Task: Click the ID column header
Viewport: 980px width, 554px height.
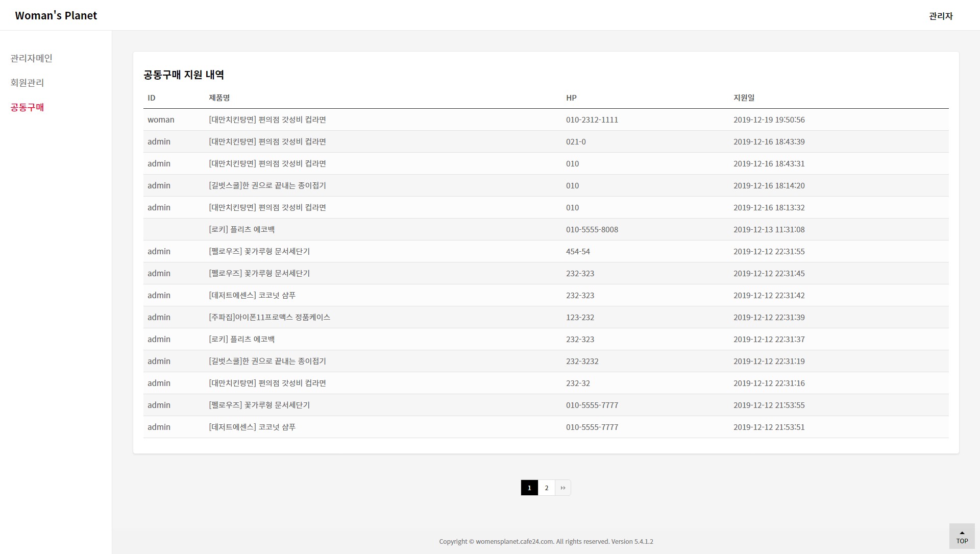Action: click(x=152, y=98)
